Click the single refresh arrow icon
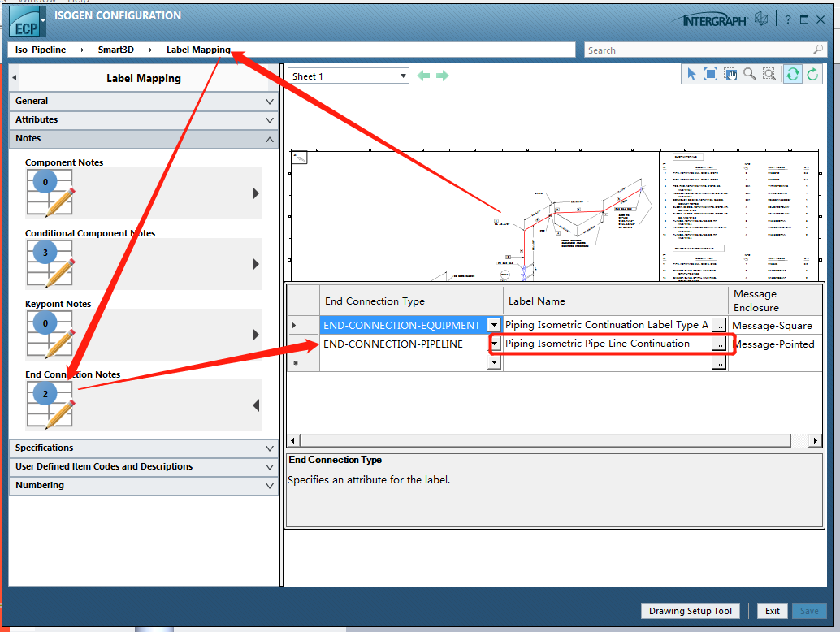The width and height of the screenshot is (840, 632). pyautogui.click(x=812, y=74)
